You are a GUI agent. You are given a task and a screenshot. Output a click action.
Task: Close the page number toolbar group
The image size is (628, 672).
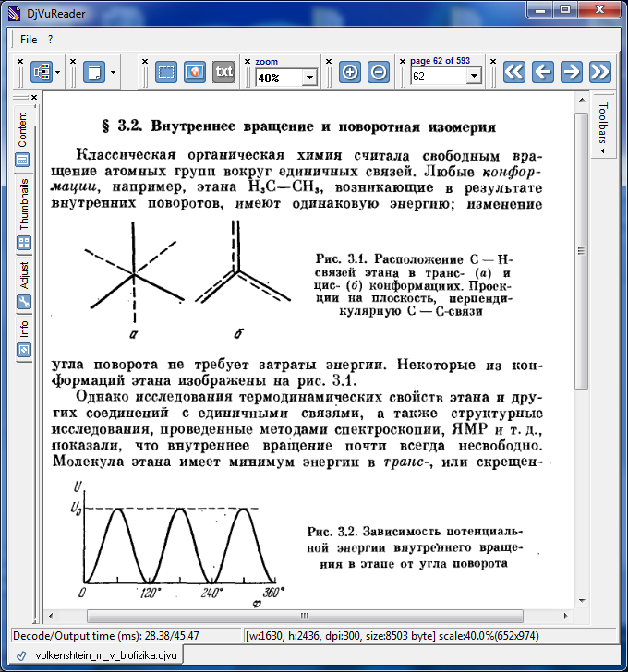click(403, 62)
